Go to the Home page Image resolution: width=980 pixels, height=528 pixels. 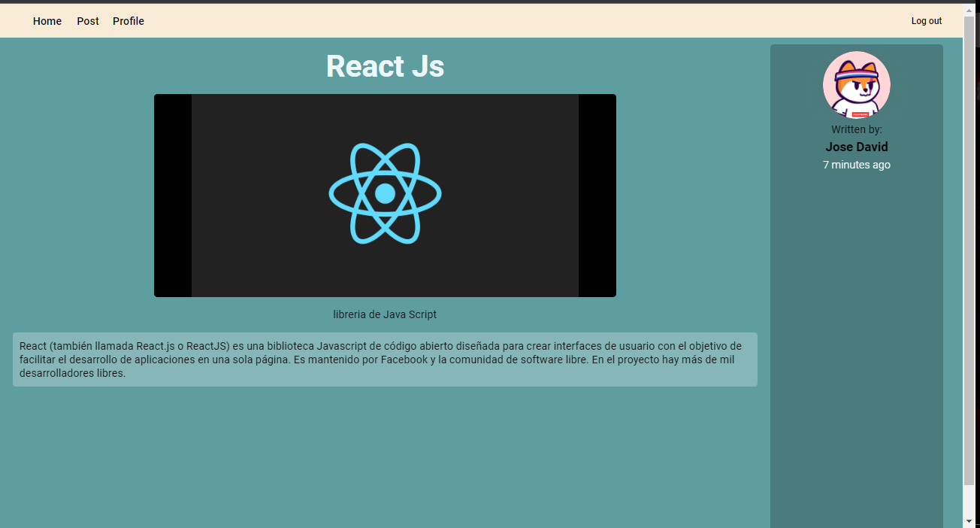point(47,21)
